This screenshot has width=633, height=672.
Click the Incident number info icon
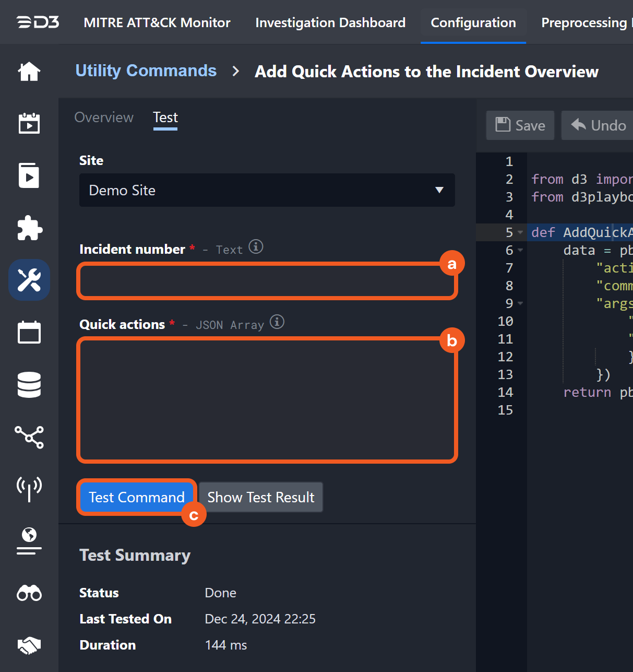point(256,246)
